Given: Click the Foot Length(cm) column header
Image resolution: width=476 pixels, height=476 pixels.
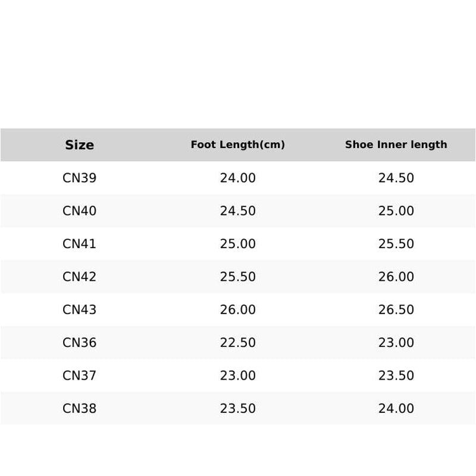Looking at the screenshot, I should point(237,145).
